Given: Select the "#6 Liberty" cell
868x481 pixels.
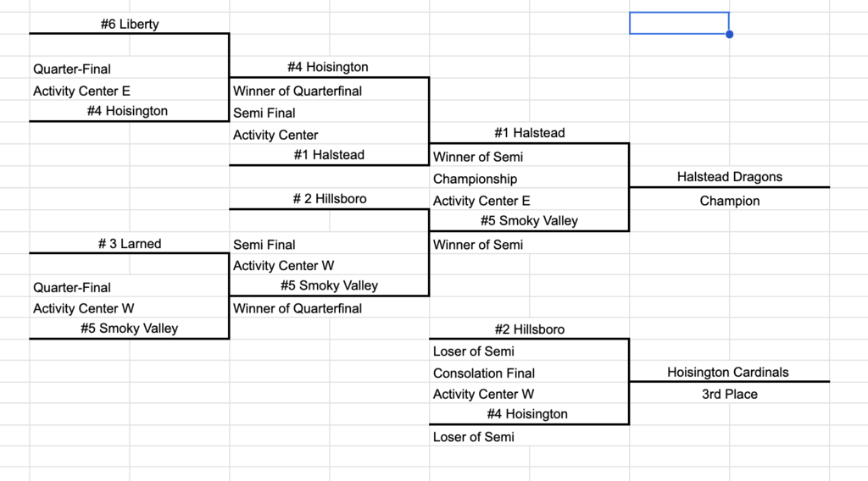Looking at the screenshot, I should [x=130, y=24].
